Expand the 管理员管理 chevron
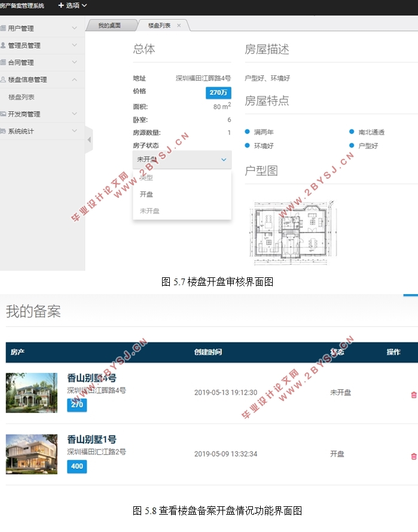Screen dimensions: 418x532 [x=74, y=45]
